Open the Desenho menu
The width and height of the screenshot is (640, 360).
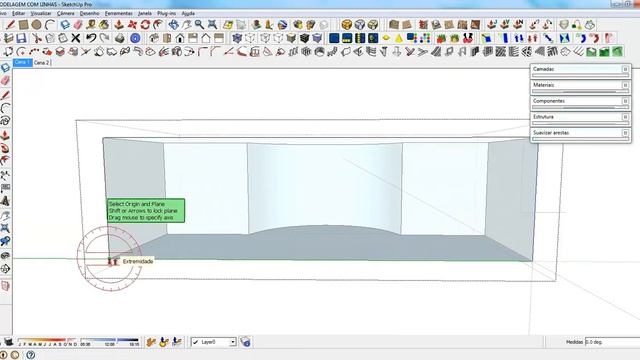pyautogui.click(x=89, y=13)
